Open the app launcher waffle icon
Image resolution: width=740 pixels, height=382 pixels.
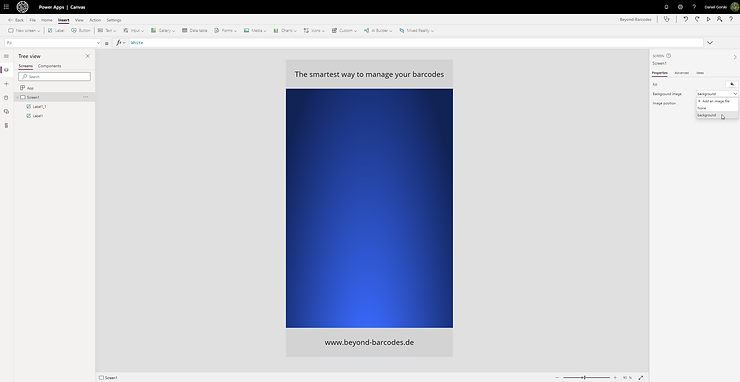[6, 7]
